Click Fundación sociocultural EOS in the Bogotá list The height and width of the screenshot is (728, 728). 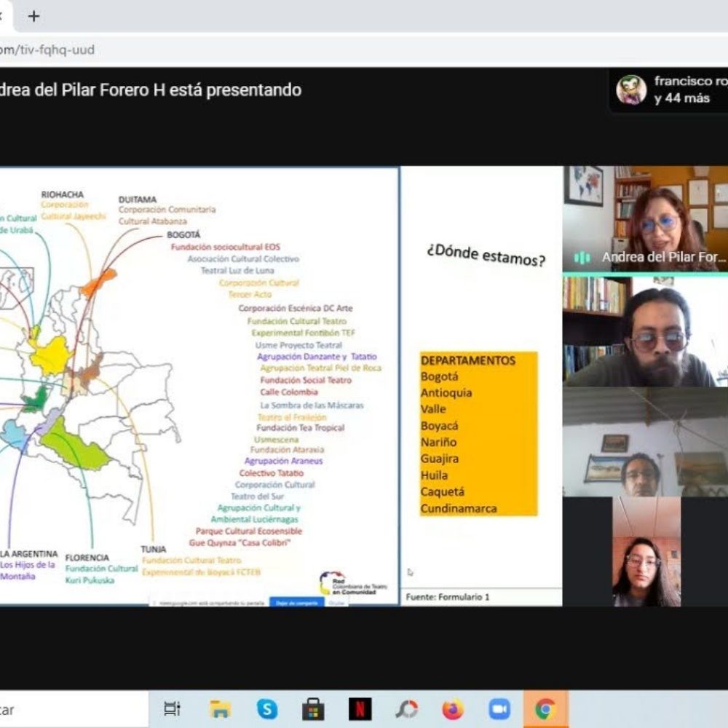coord(226,247)
